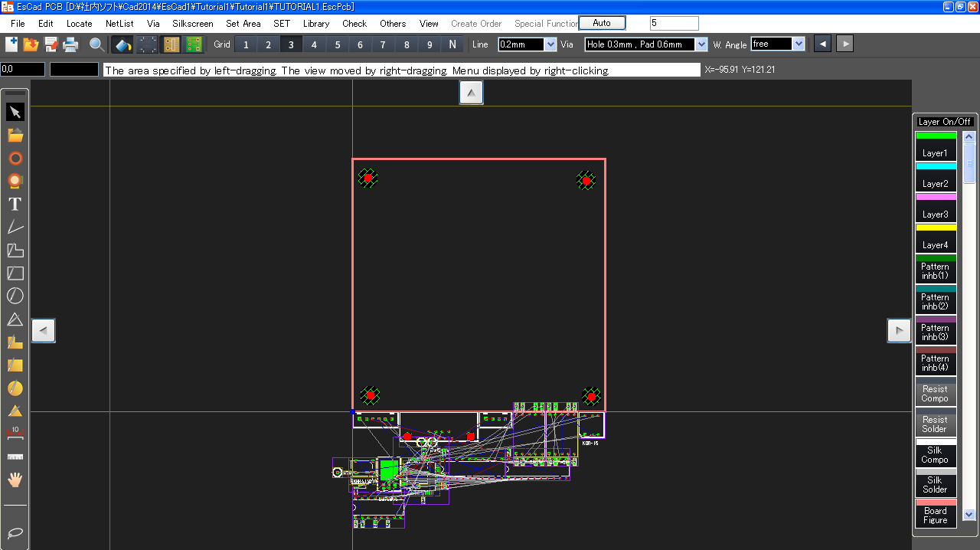Toggle Silk Solder layer

(936, 483)
